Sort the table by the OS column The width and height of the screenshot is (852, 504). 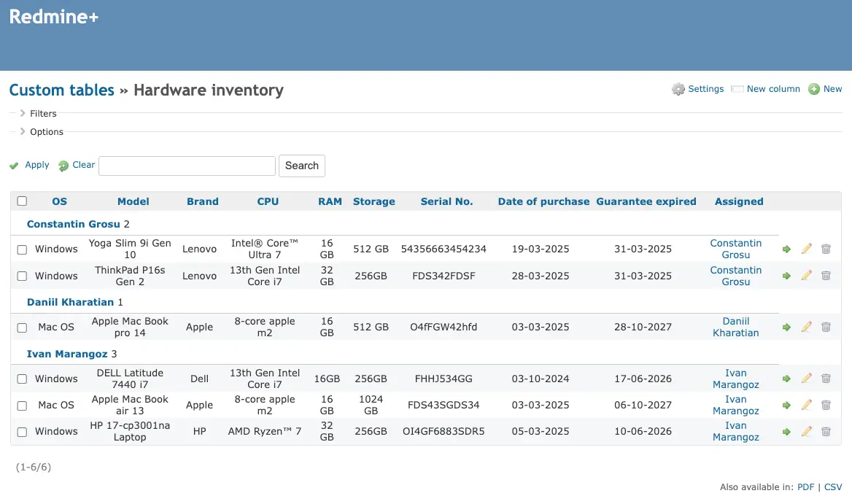pyautogui.click(x=59, y=201)
